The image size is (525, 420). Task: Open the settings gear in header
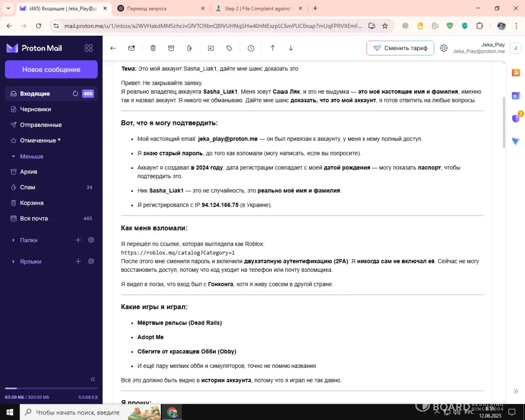[444, 48]
